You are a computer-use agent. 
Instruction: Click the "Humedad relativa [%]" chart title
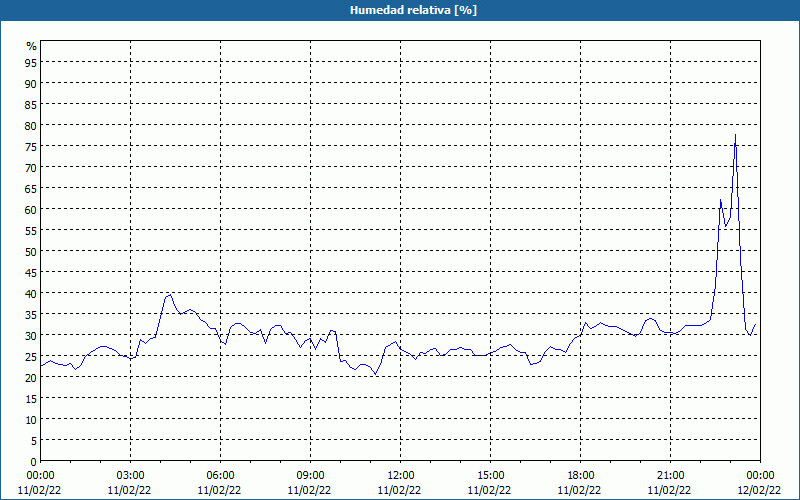click(413, 10)
